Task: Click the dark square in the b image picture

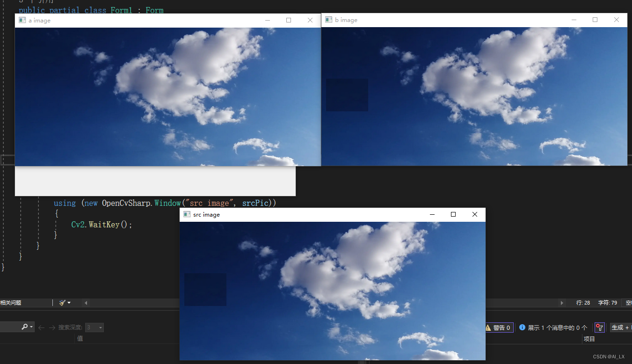Action: click(347, 95)
